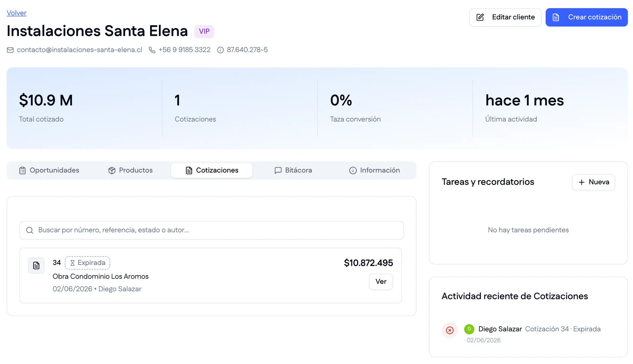Click the Instalaciones Santa Elena title
Screen dimensions: 633x364
tap(97, 31)
